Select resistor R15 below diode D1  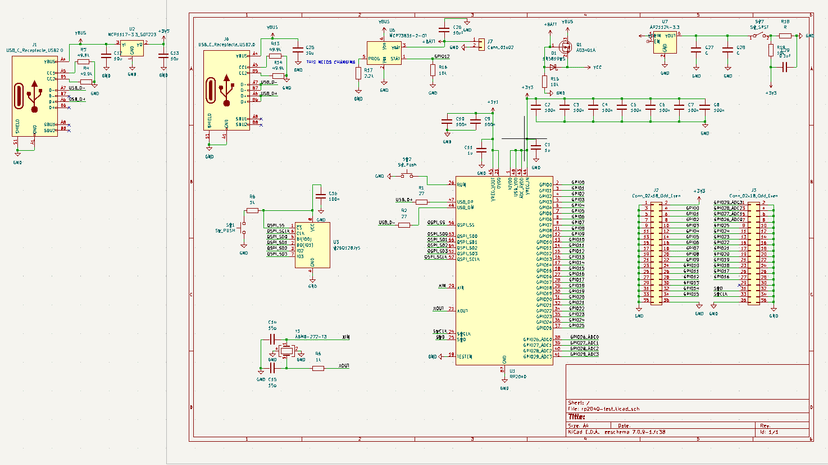click(544, 81)
